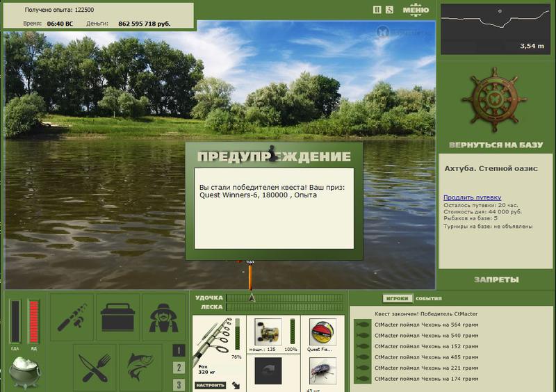
Task: Open the food (knife and fork) panel
Action: [x=95, y=368]
